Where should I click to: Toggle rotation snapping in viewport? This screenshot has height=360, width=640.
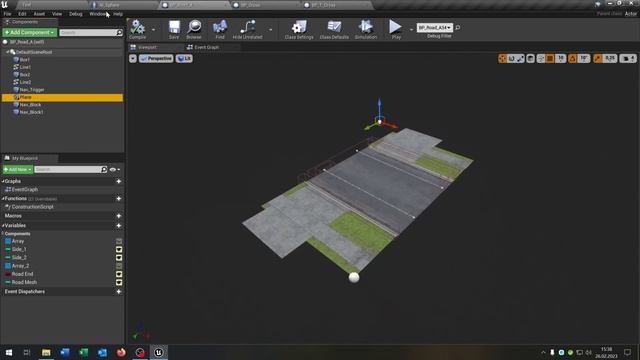coord(572,59)
